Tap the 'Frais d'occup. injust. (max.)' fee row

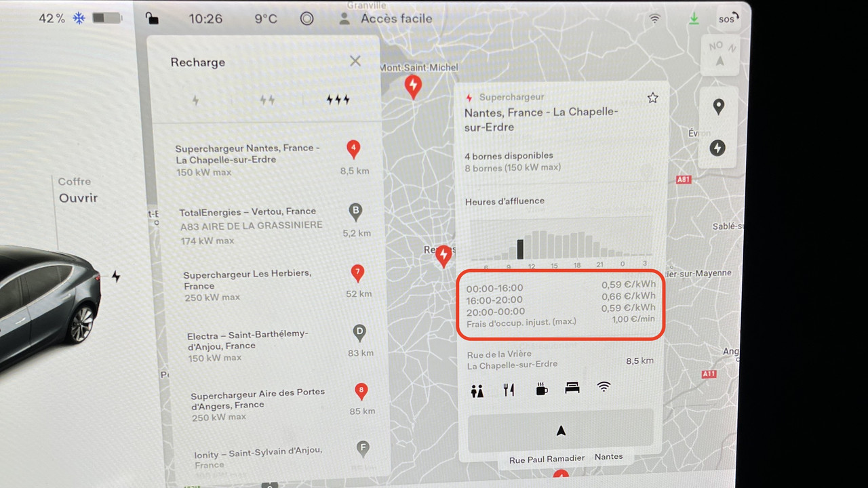coord(561,321)
